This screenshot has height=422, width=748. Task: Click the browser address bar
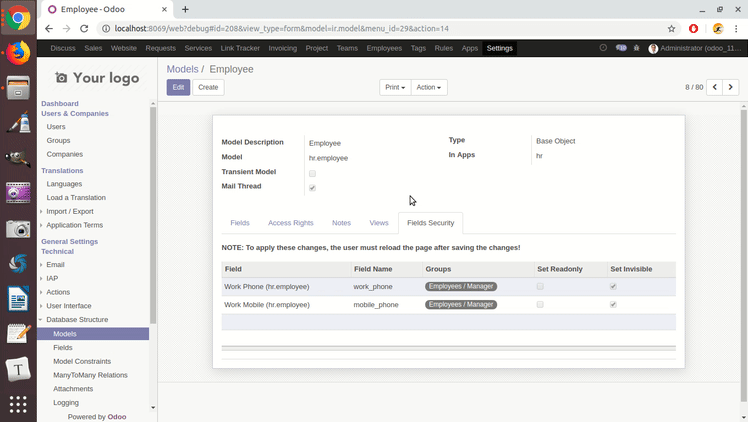(382, 29)
